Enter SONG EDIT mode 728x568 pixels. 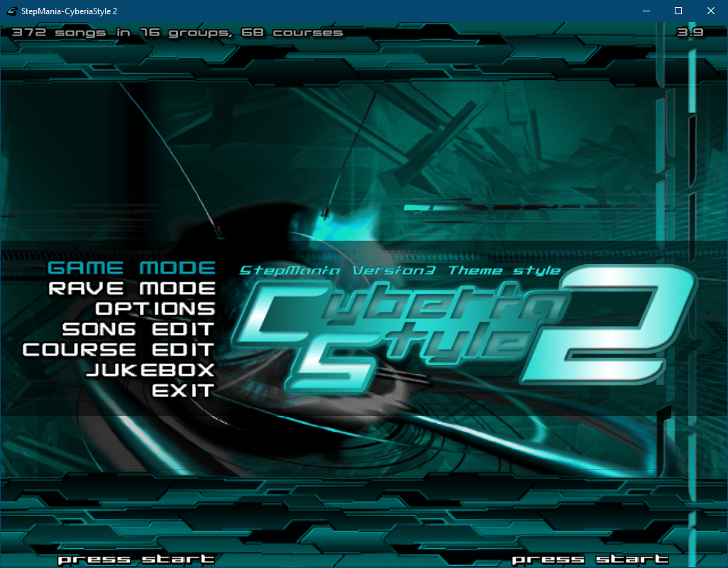(x=138, y=329)
